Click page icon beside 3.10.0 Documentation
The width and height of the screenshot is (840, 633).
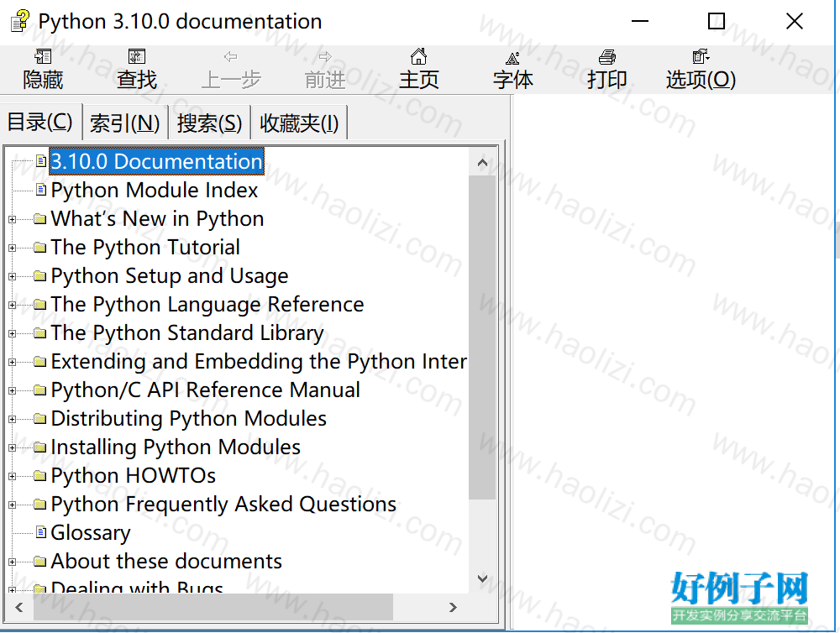click(x=40, y=160)
